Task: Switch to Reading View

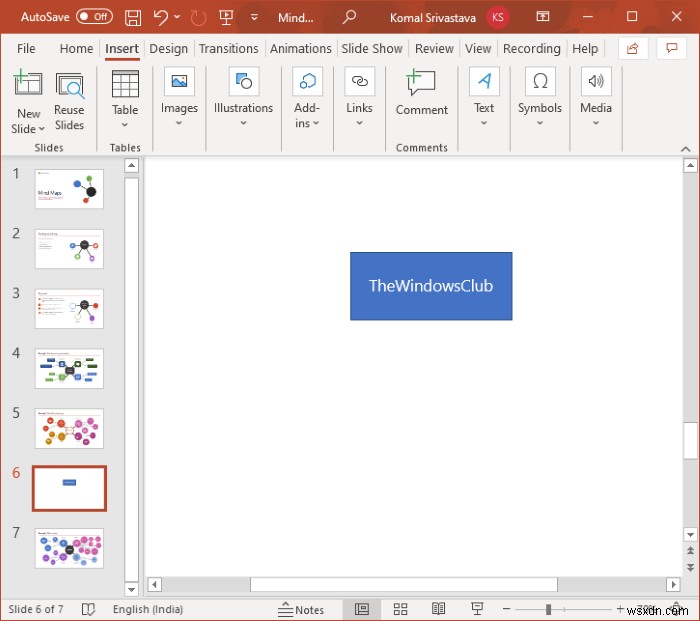Action: pos(438,608)
